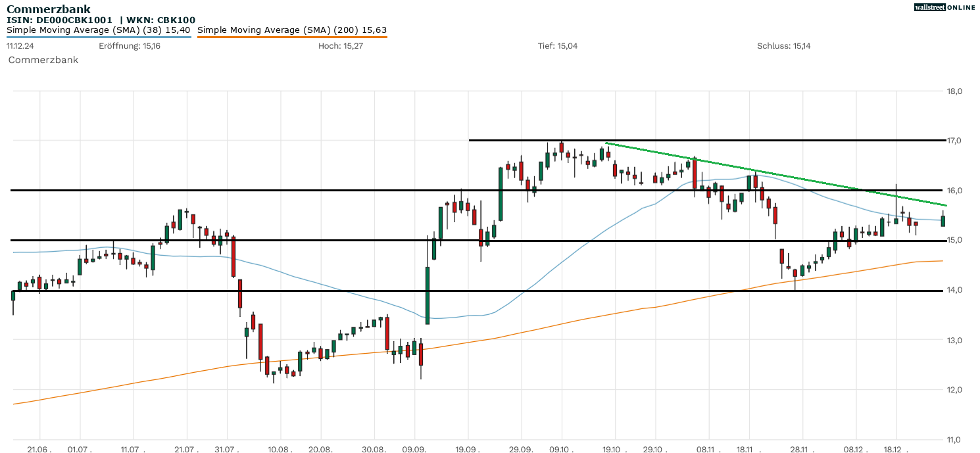
Task: Click the 17,0 price axis label
Action: point(954,141)
